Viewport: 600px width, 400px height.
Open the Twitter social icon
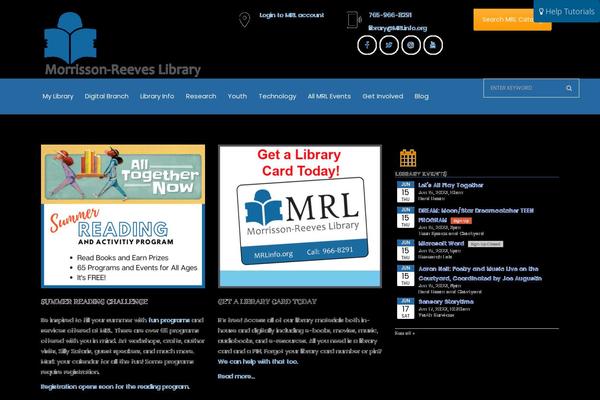coord(389,45)
